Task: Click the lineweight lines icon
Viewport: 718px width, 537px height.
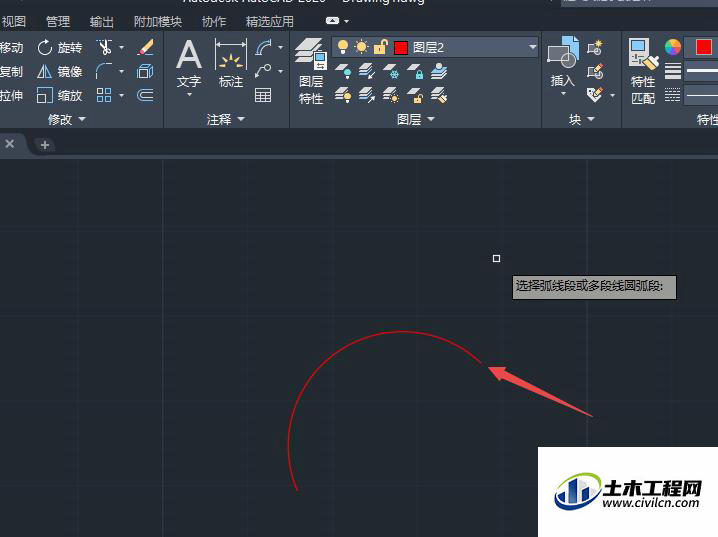Action: coord(673,71)
